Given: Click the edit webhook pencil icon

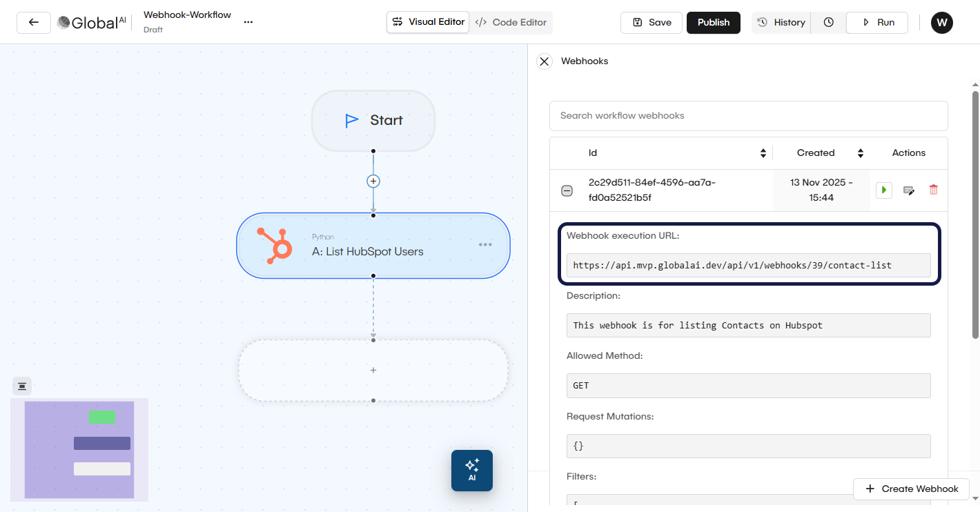Looking at the screenshot, I should pos(909,190).
